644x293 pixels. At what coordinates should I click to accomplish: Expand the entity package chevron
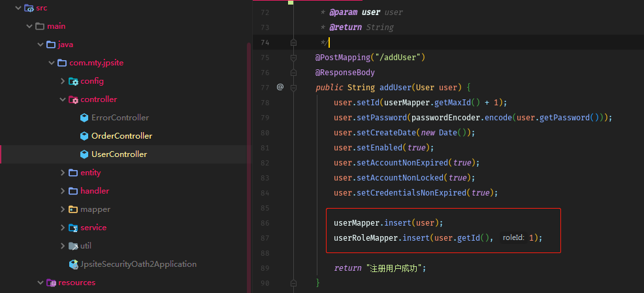[x=63, y=173]
